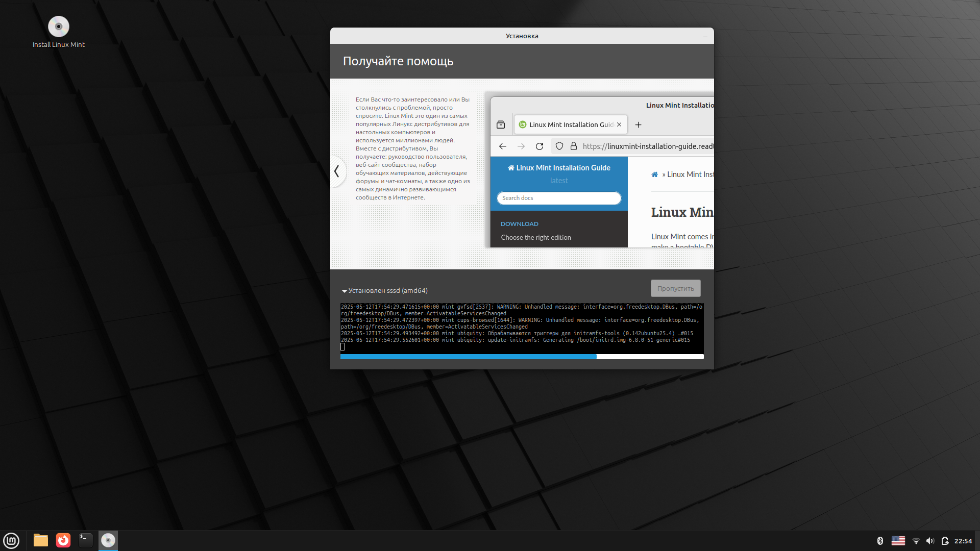Screen dimensions: 980x551
Task: Go to the previous slideshow slide arrow
Action: 337,171
